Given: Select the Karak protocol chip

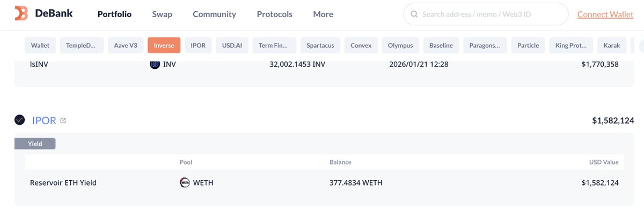Looking at the screenshot, I should 612,45.
